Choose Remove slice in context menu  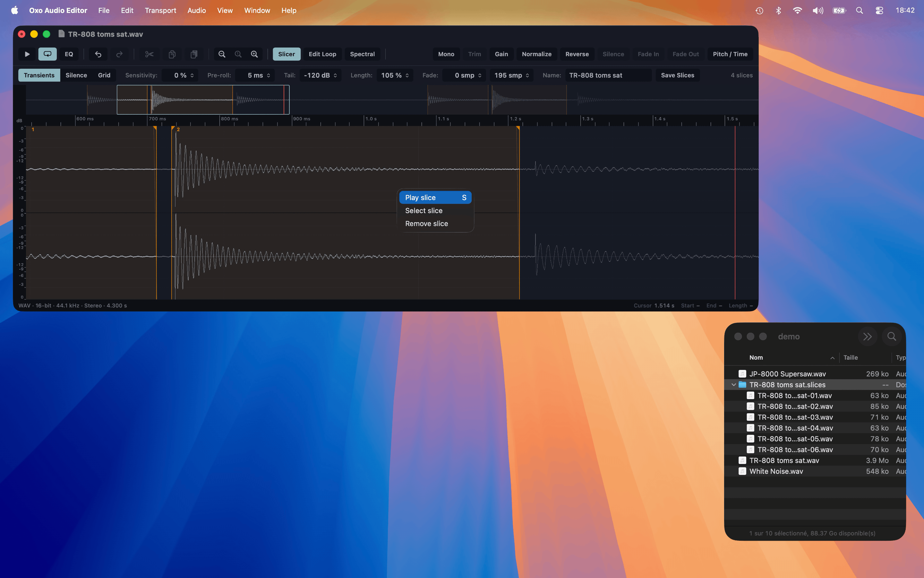tap(435, 223)
